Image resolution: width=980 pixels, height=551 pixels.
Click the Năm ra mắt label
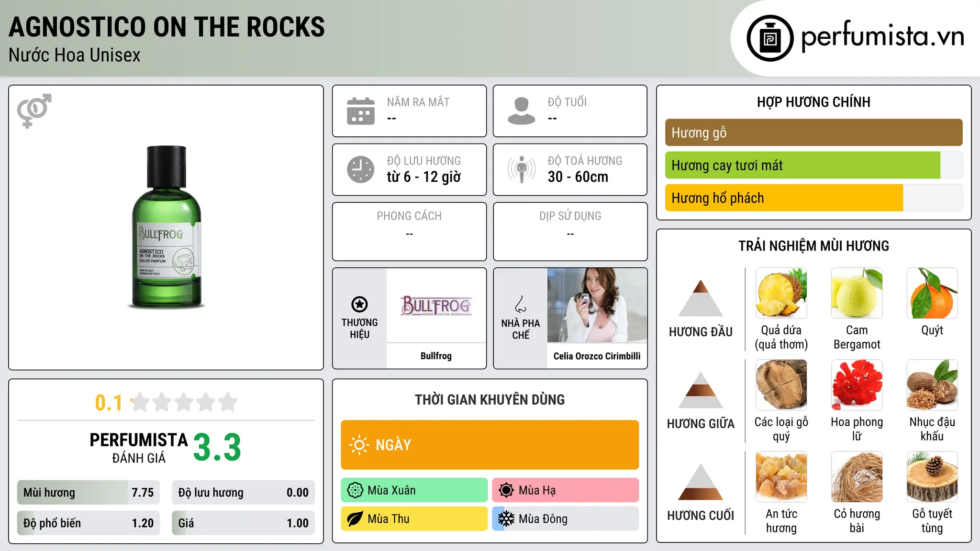(418, 102)
